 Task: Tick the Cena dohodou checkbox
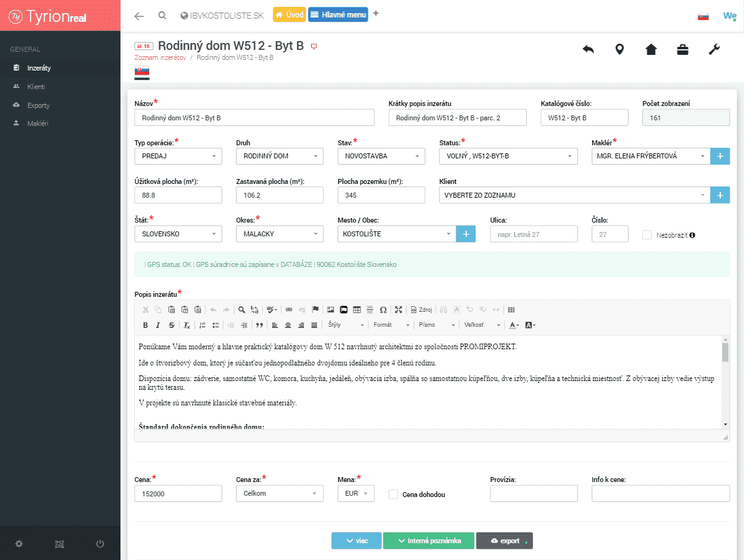(x=393, y=495)
